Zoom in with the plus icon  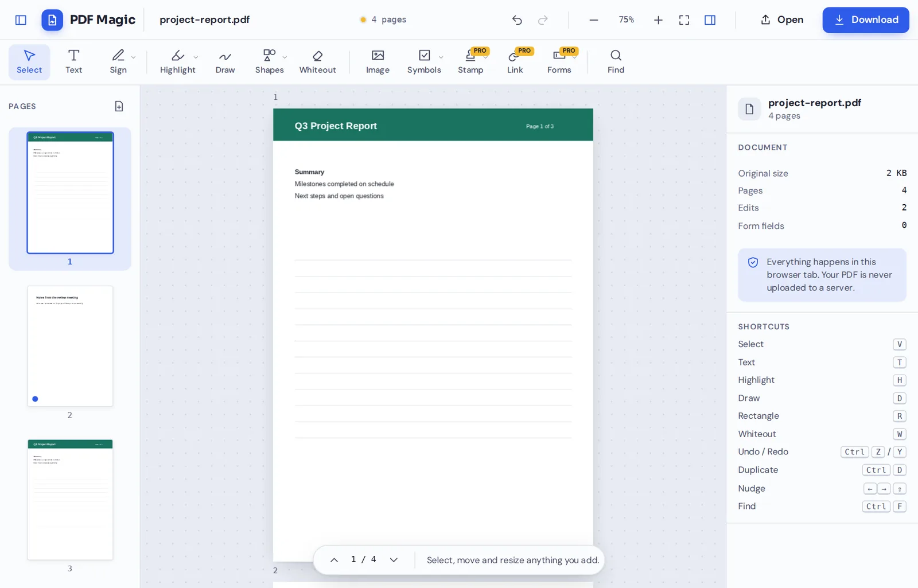[658, 20]
